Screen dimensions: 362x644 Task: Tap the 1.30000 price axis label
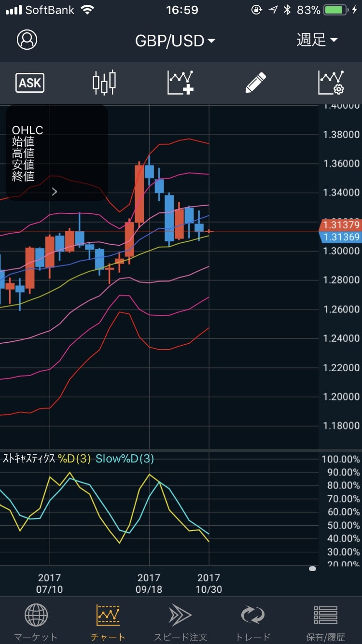click(x=341, y=251)
